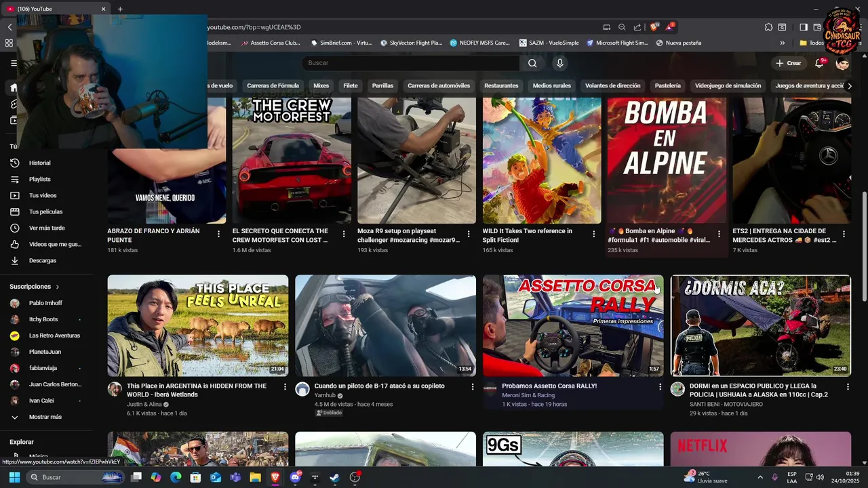Viewport: 868px width, 488px height.
Task: Open the SimBrief.com bookmark
Action: coord(342,43)
